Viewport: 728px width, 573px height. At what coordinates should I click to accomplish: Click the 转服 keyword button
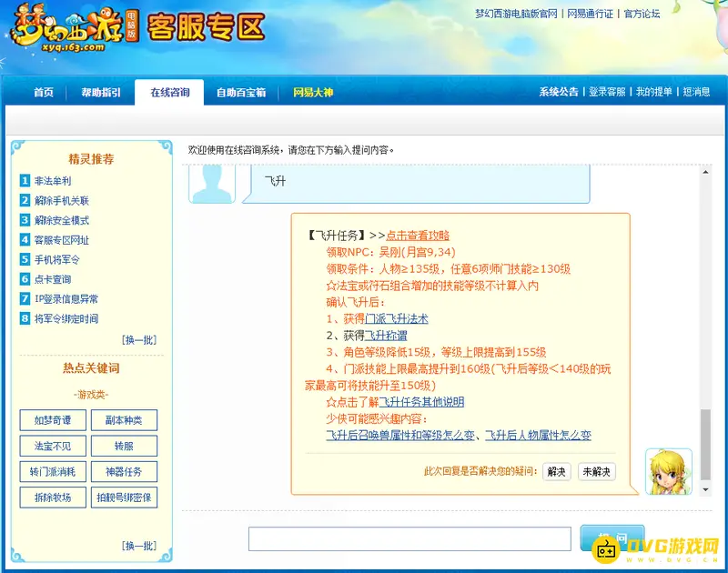point(124,446)
